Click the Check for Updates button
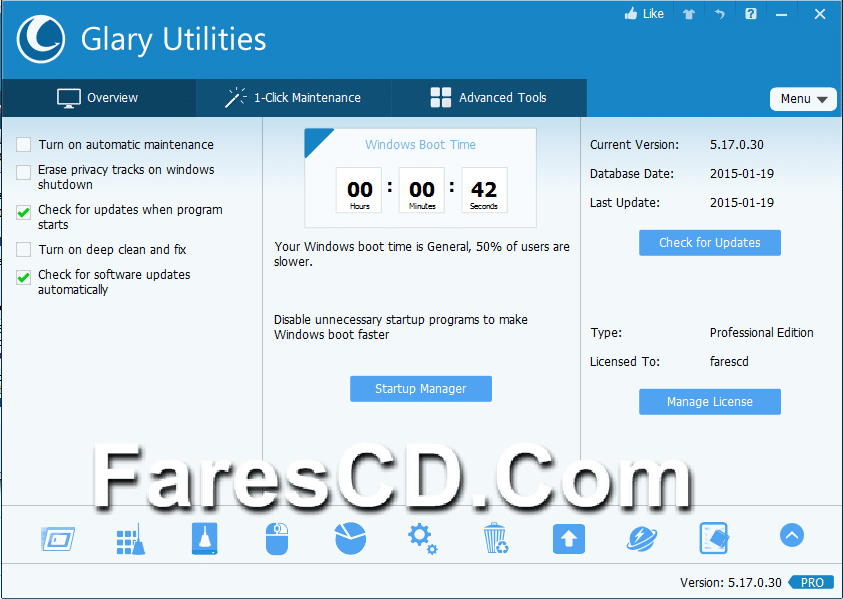This screenshot has width=843, height=599. (710, 243)
